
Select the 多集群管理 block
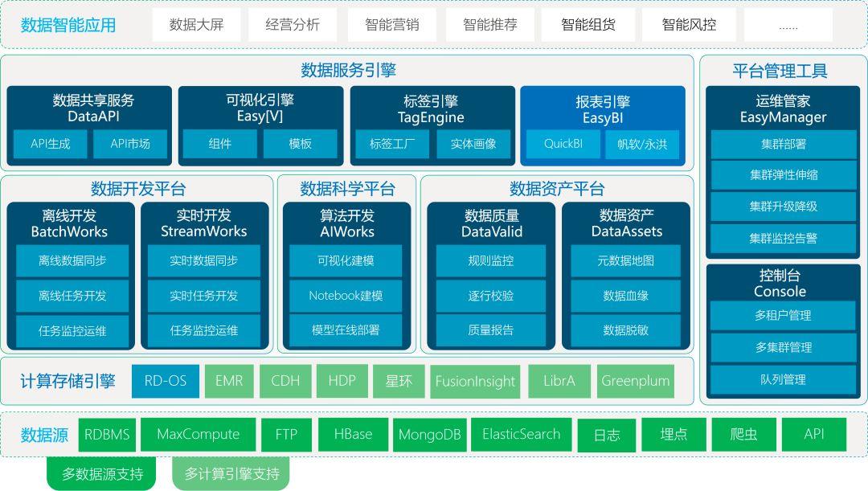(784, 348)
